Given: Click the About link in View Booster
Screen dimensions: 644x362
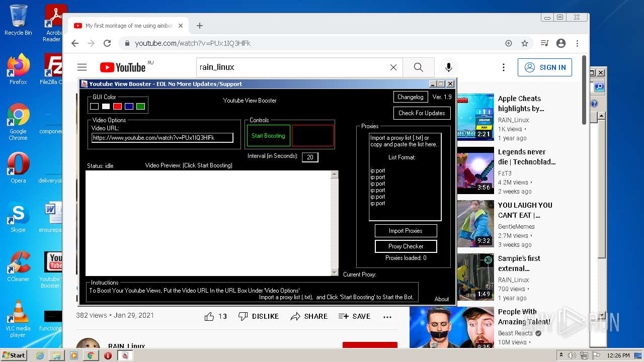Looking at the screenshot, I should (442, 299).
